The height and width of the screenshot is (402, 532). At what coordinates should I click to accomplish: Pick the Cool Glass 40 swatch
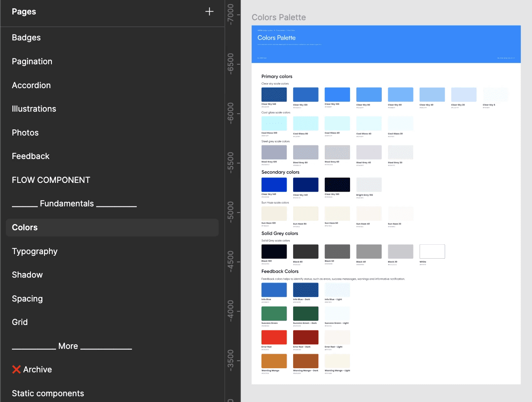(369, 123)
